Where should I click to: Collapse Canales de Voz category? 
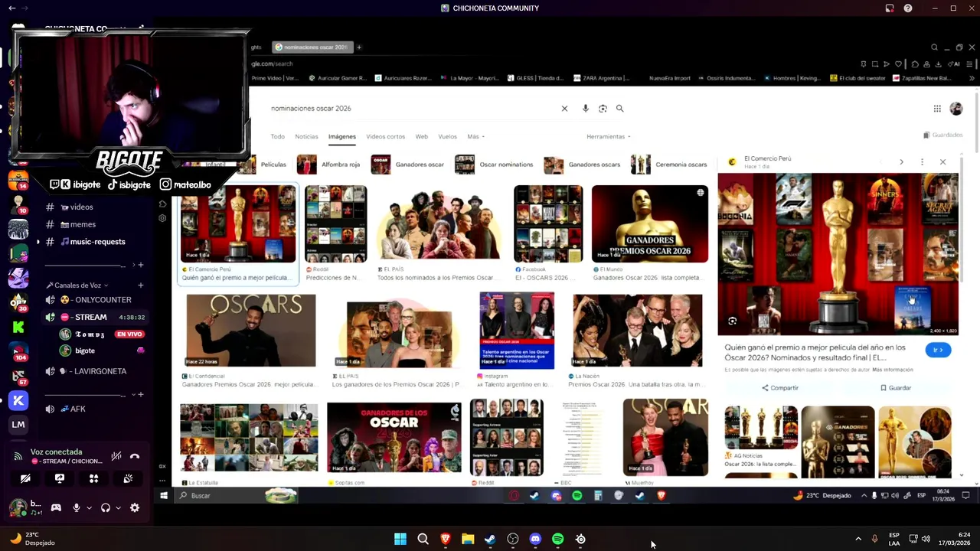pyautogui.click(x=77, y=285)
